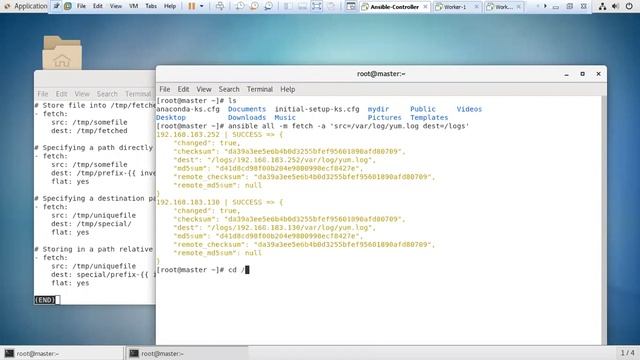This screenshot has width=640, height=360.
Task: Close the truncated Work... tab
Action: [x=519, y=7]
